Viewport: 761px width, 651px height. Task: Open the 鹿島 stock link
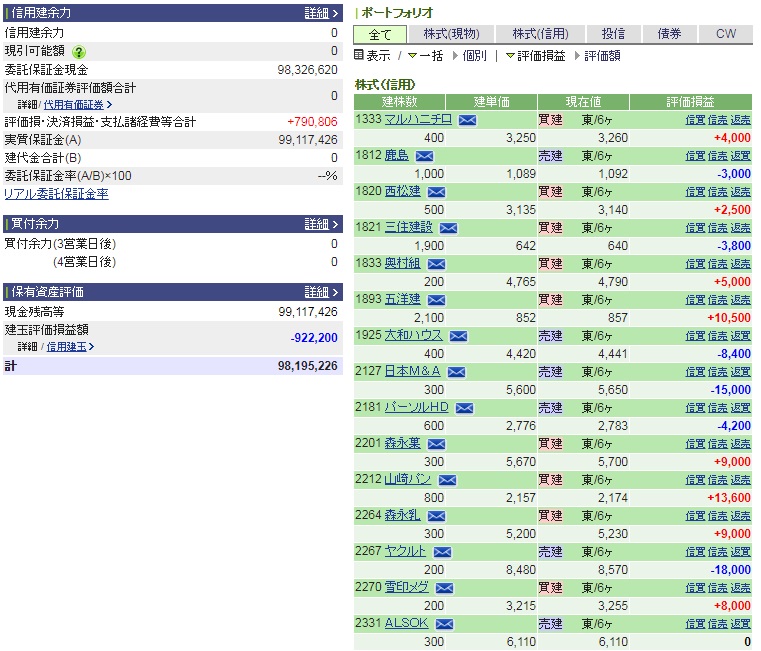397,155
